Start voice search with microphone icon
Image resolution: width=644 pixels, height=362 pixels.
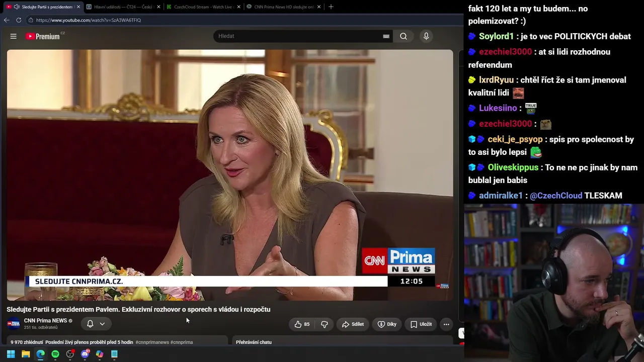click(426, 36)
